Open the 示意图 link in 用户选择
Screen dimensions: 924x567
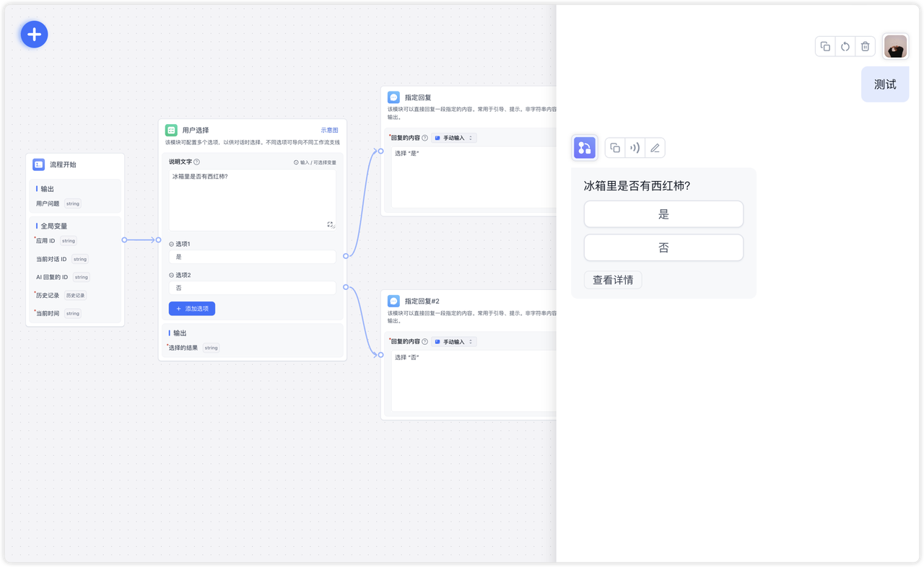coord(329,131)
